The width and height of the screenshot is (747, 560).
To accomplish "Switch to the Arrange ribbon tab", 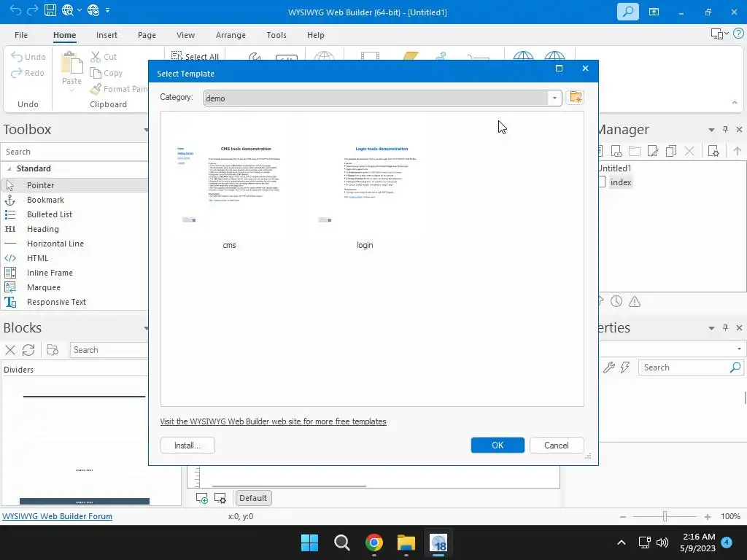I will [231, 35].
